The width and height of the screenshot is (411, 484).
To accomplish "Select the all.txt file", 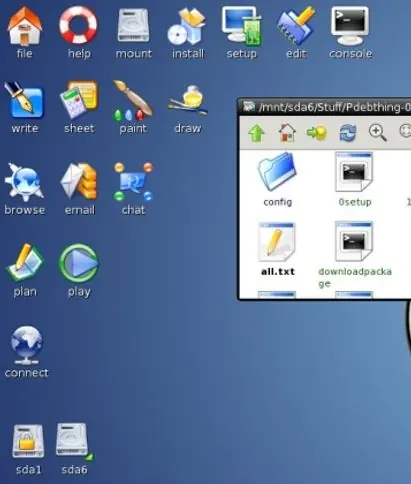I will [x=277, y=249].
